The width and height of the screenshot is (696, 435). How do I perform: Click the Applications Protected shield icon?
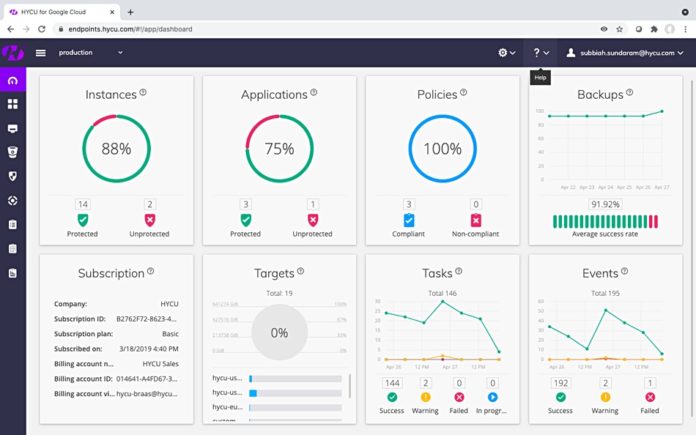246,220
